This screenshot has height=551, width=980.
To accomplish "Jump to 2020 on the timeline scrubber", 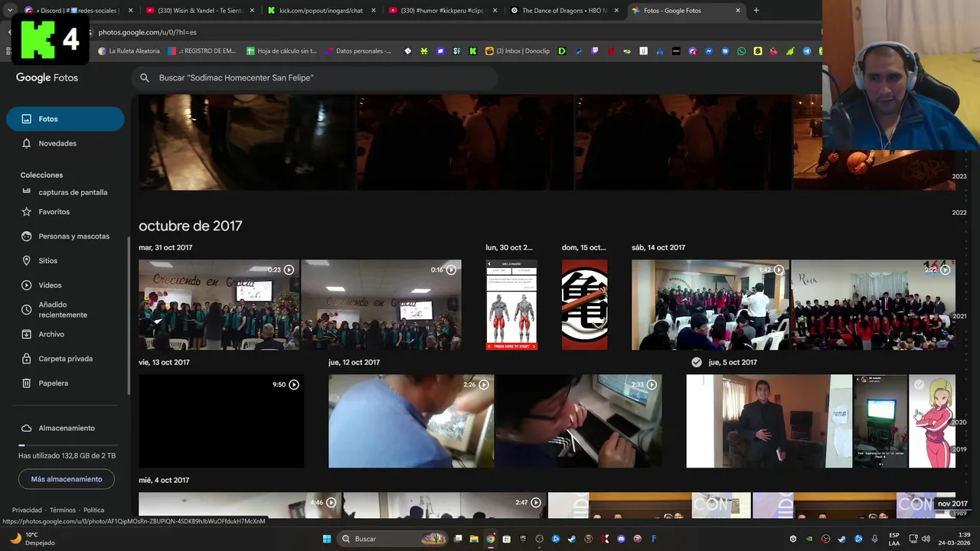I will (x=959, y=422).
